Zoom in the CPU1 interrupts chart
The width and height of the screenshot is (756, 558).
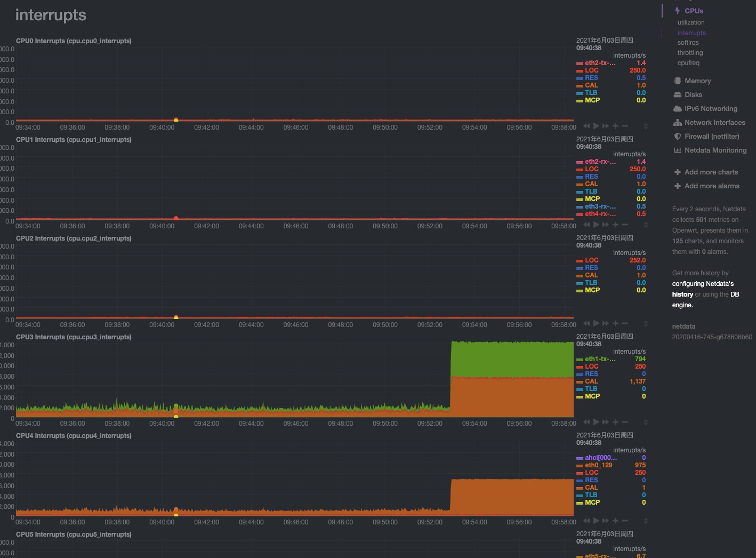tap(615, 225)
